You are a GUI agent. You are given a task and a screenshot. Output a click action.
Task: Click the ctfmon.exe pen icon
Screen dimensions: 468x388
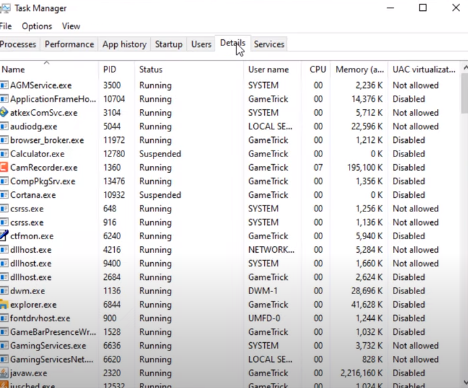point(4,236)
